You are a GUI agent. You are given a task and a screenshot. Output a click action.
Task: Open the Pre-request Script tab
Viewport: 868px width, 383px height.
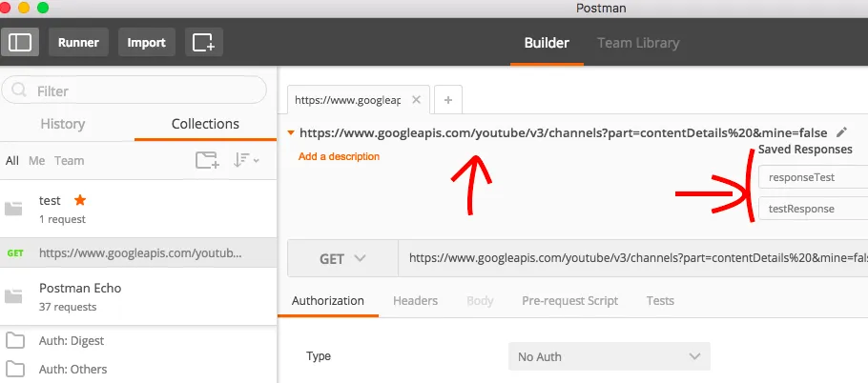(569, 301)
